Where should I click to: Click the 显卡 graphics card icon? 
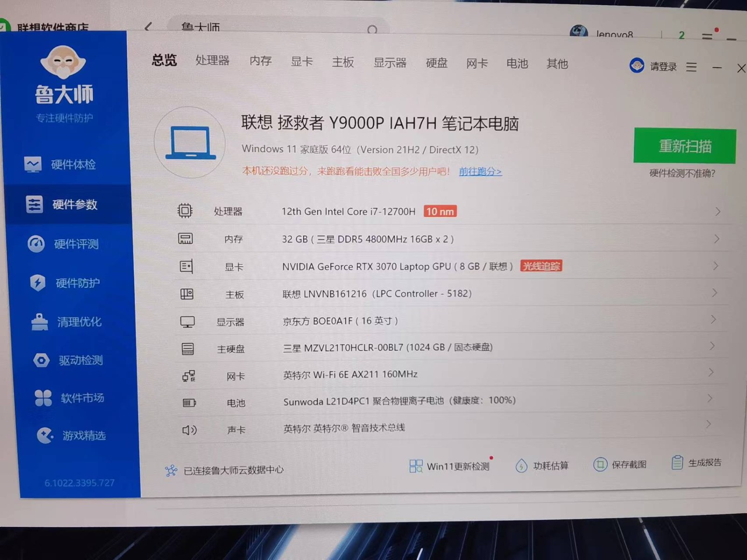(x=186, y=266)
